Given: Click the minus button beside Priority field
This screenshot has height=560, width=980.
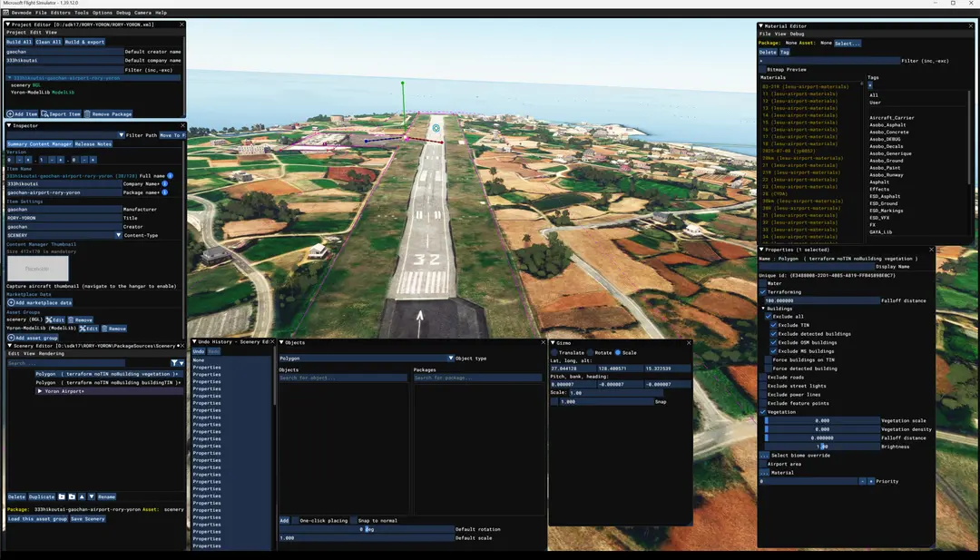Looking at the screenshot, I should point(863,481).
